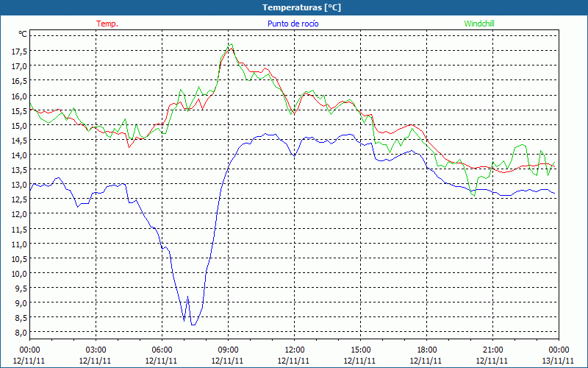Select the green 'Windchill' legend label
Image resolution: width=588 pixels, height=368 pixels.
[x=479, y=24]
